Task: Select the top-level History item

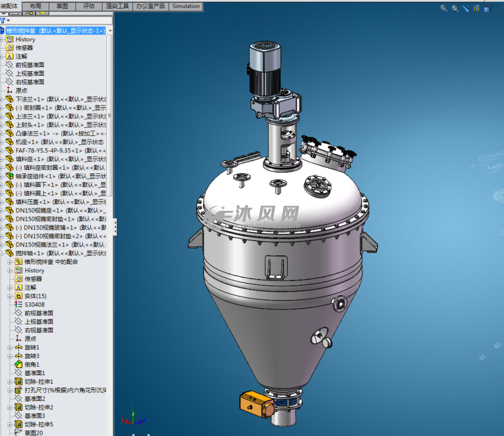Action: 25,39
